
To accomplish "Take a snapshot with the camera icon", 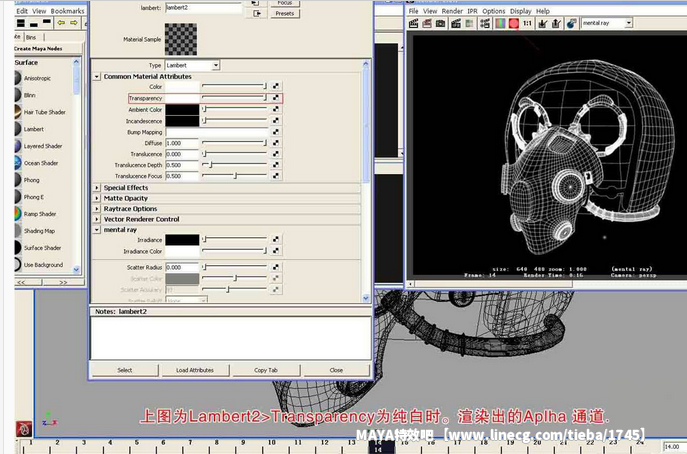I will point(440,23).
